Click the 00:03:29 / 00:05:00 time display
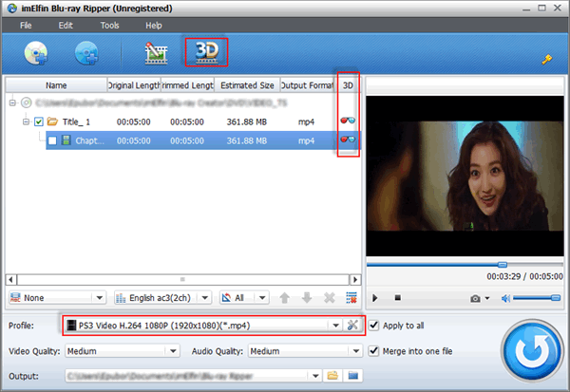 point(524,276)
